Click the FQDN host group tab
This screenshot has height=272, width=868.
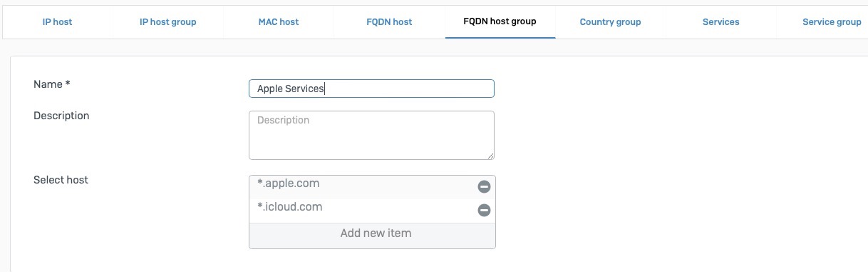(x=500, y=22)
